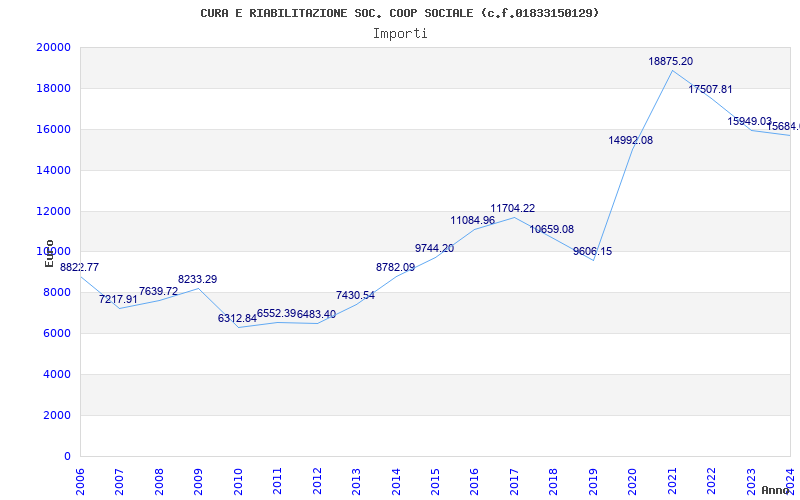Select the 11704.22 data label
The width and height of the screenshot is (800, 500).
pyautogui.click(x=513, y=208)
